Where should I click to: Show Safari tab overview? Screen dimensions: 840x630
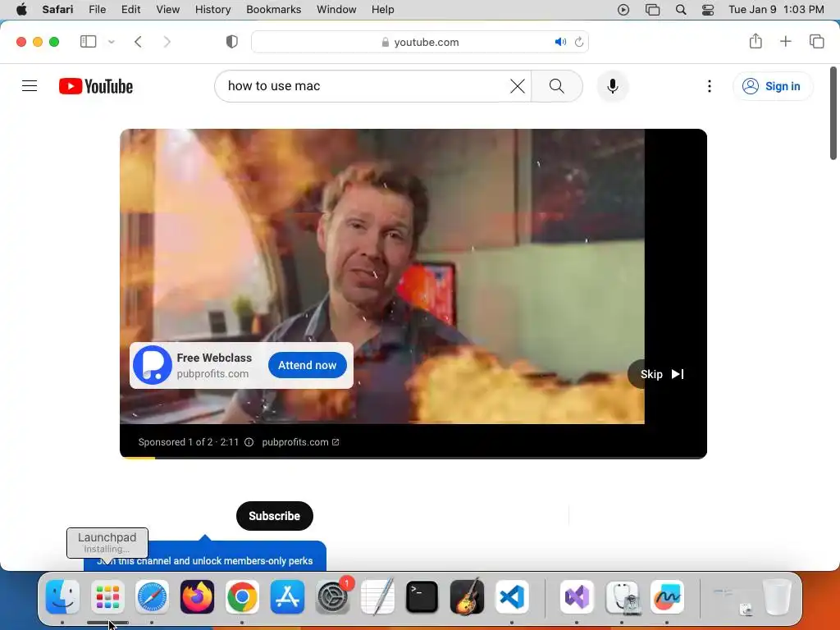[x=816, y=41]
